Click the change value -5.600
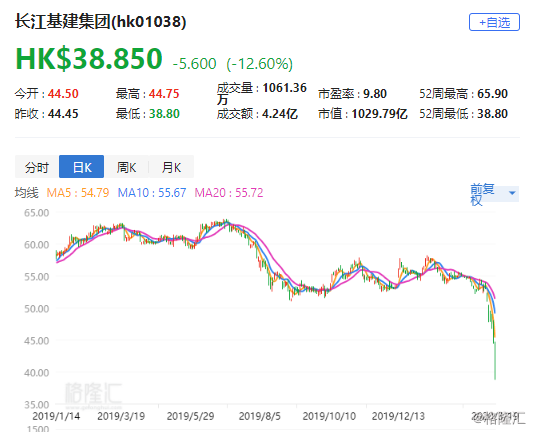Image resolution: width=533 pixels, height=432 pixels. 194,64
